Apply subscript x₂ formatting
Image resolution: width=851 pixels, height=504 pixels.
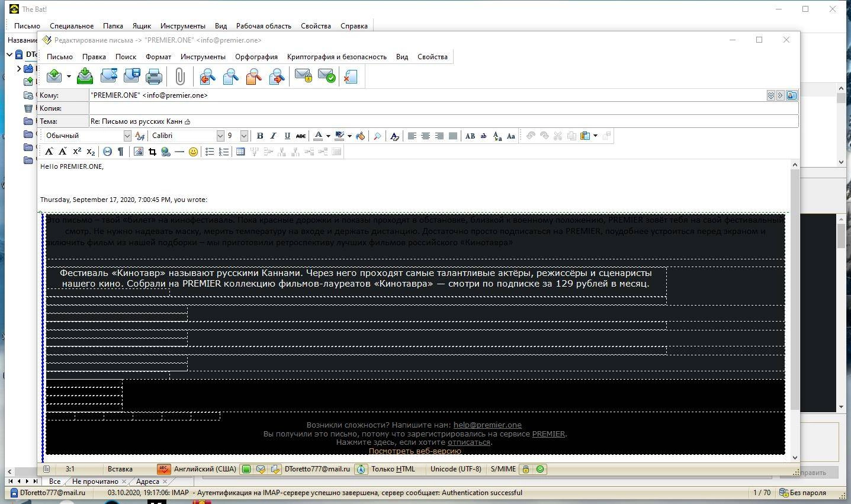[x=91, y=152]
